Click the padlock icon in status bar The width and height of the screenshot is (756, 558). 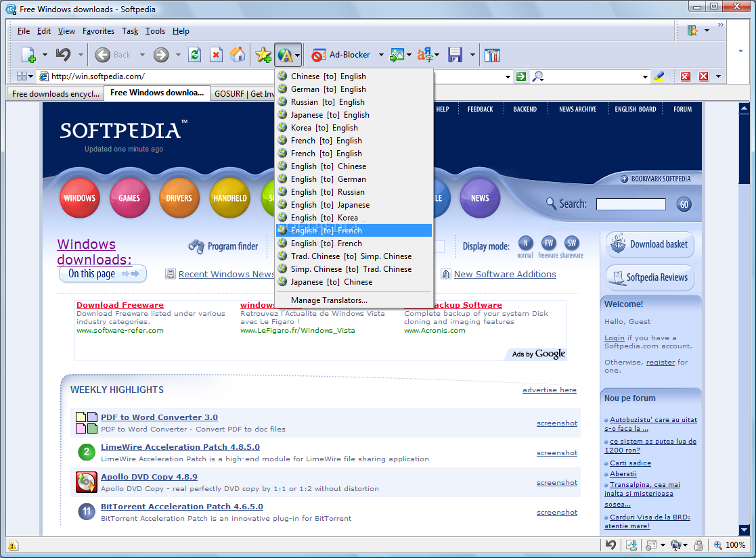pos(698,545)
